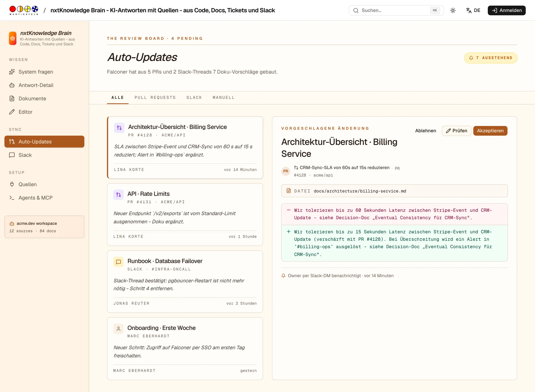Viewport: 535px width, 392px height.
Task: Select the Manuell tab
Action: [224, 98]
